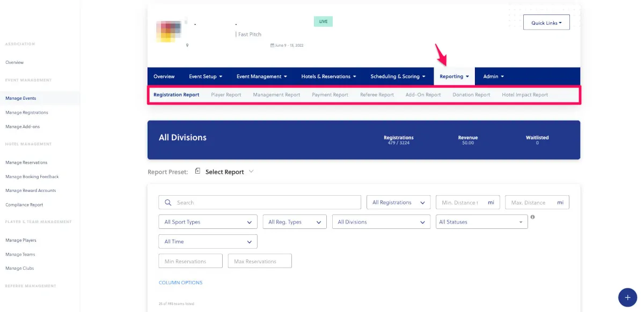The width and height of the screenshot is (644, 312).
Task: Open Overview in the Association sidebar
Action: (x=14, y=63)
